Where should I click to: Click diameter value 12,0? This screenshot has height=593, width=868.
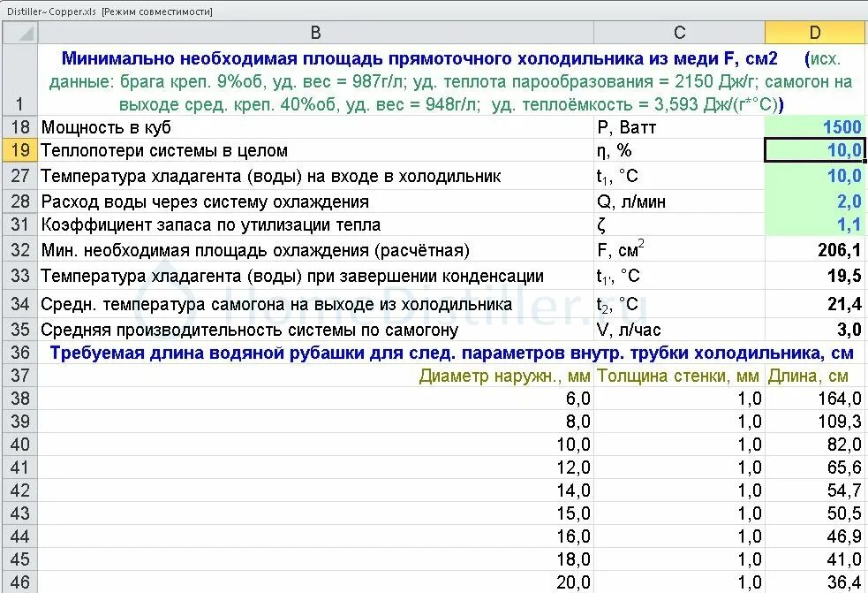coord(315,468)
